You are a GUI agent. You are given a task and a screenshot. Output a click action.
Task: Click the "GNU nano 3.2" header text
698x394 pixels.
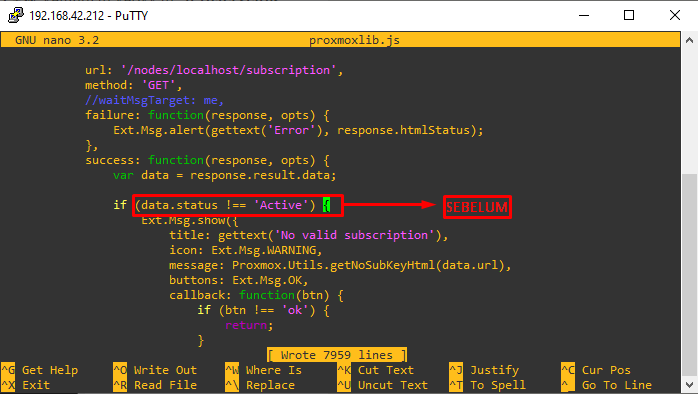click(x=57, y=41)
